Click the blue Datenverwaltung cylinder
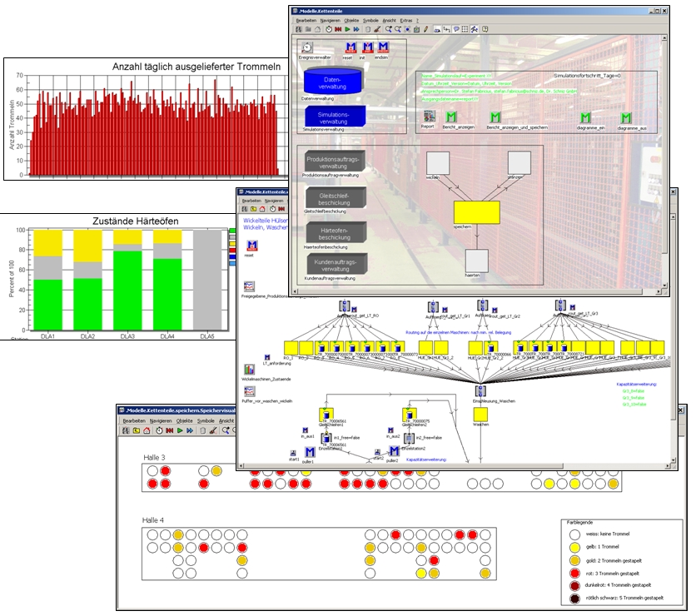 pos(332,82)
